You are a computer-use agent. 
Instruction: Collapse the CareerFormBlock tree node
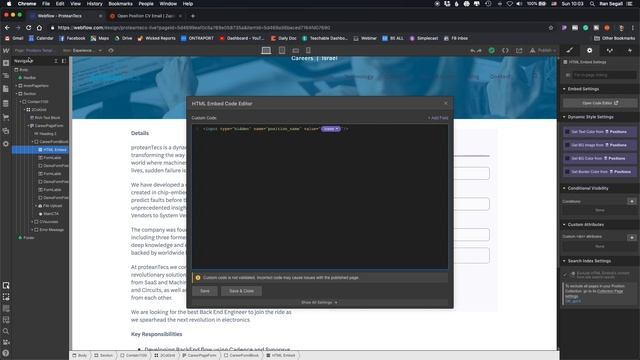pyautogui.click(x=33, y=142)
